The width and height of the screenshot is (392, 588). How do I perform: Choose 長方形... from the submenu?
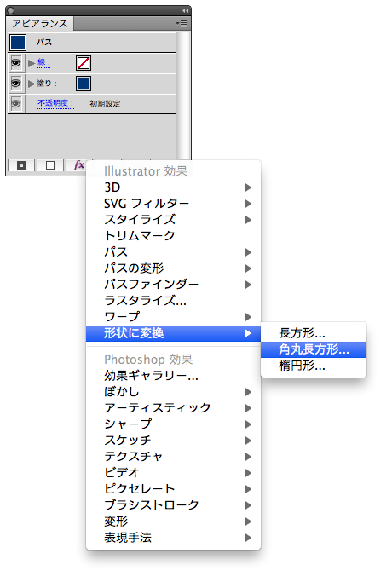click(314, 333)
